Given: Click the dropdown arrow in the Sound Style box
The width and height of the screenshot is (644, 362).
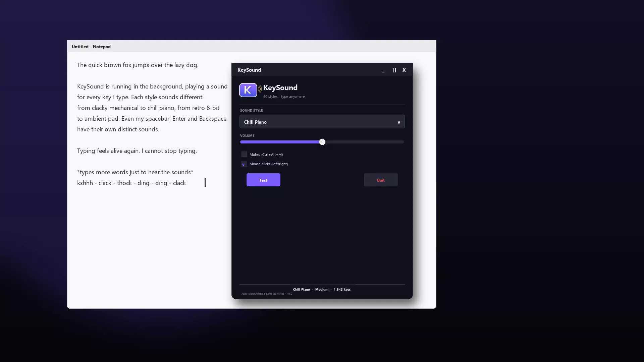Looking at the screenshot, I should point(399,122).
